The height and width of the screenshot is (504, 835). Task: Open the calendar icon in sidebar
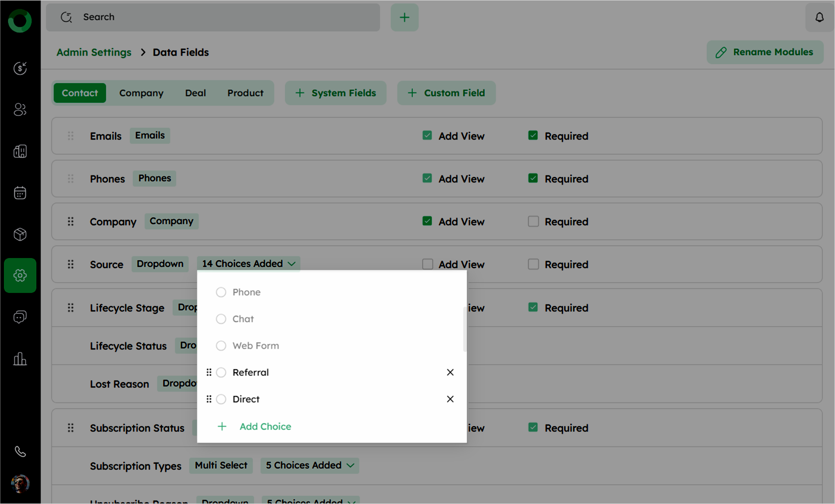20,193
